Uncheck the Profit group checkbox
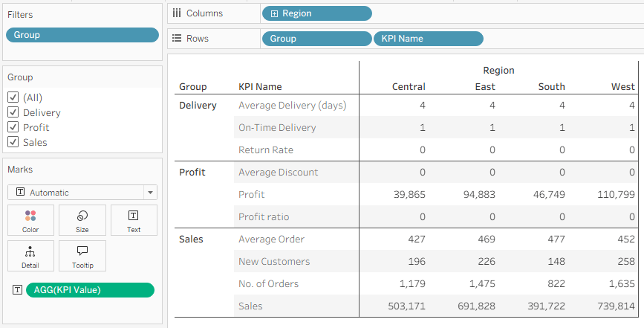The width and height of the screenshot is (644, 328). 13,127
